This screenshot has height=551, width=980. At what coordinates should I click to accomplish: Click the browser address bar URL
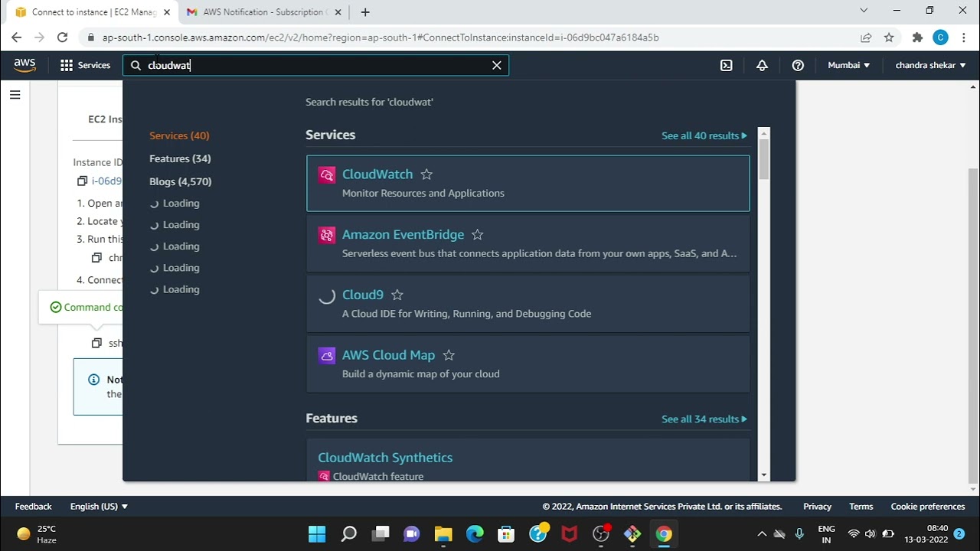click(x=381, y=37)
